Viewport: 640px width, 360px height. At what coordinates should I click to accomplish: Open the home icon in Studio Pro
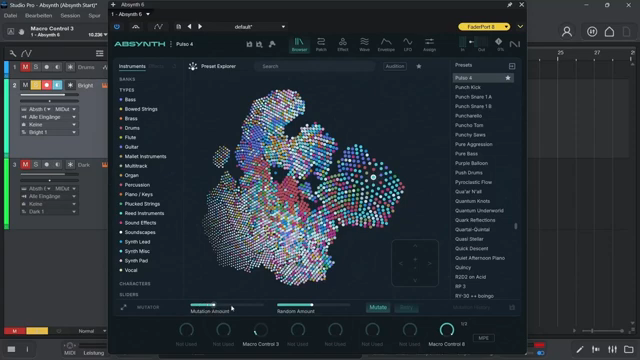[609, 31]
